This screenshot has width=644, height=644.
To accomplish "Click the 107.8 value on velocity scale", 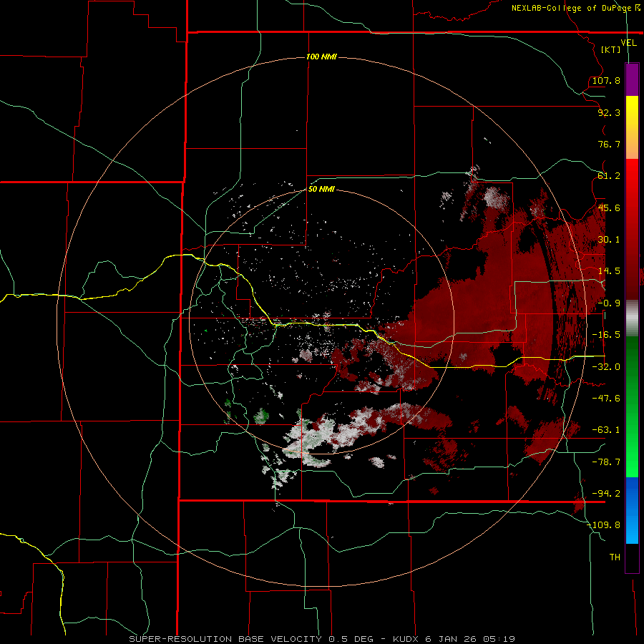I will [x=606, y=80].
